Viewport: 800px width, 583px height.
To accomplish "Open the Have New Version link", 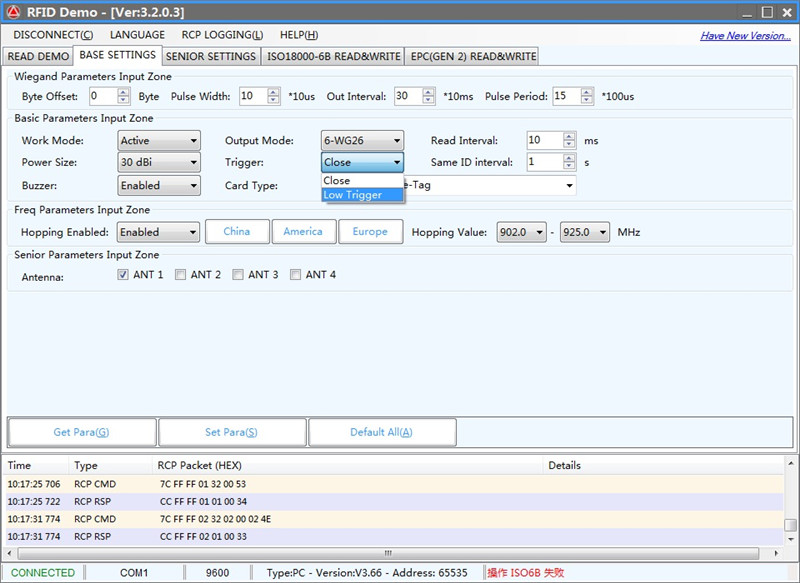I will (x=745, y=36).
